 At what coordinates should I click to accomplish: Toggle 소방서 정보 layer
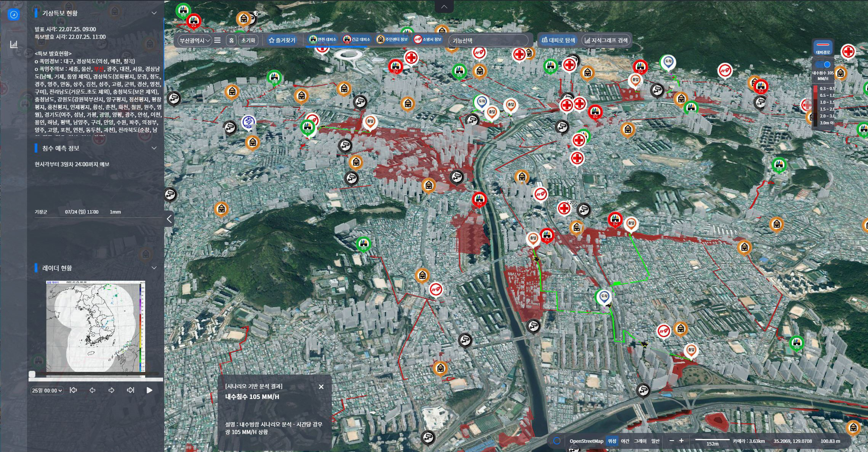(x=428, y=40)
